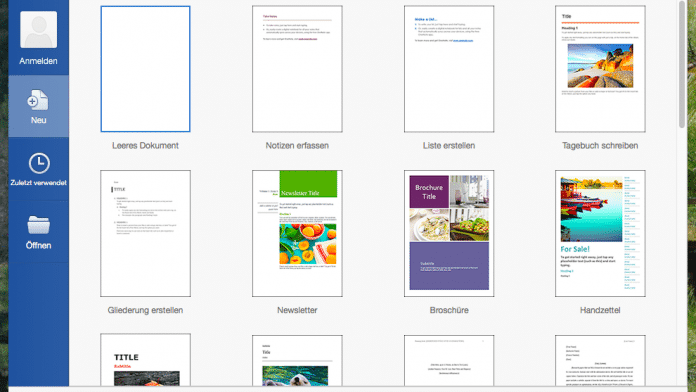Choose the Notizen erfassen template thumbnail
The width and height of the screenshot is (696, 392).
point(297,69)
